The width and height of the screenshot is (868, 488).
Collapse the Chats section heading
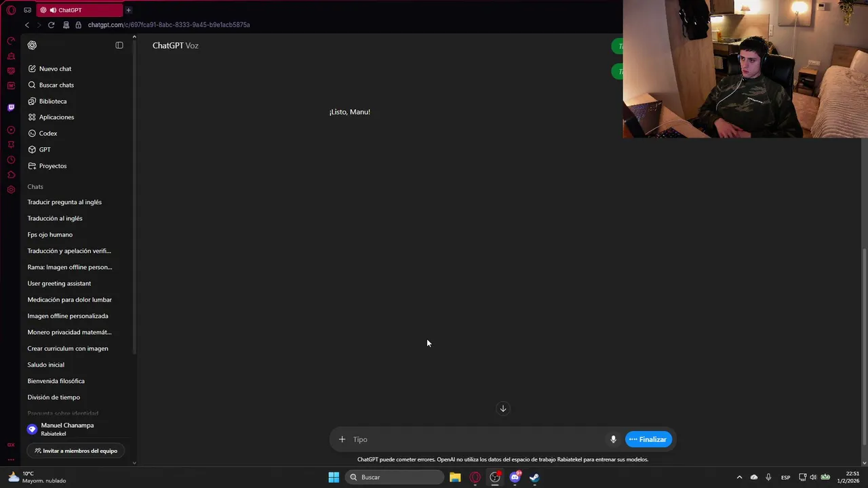coord(35,186)
